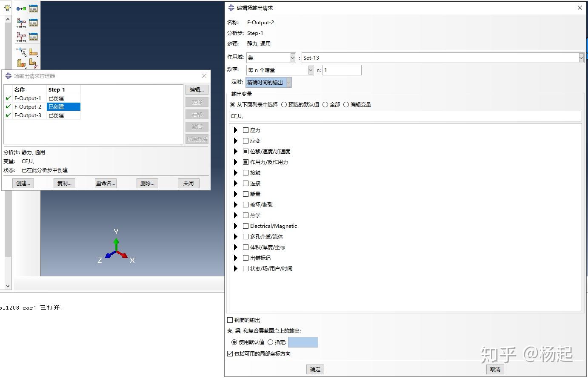The height and width of the screenshot is (379, 588).
Task: Select the Create Field Output tool
Action: point(21,23)
